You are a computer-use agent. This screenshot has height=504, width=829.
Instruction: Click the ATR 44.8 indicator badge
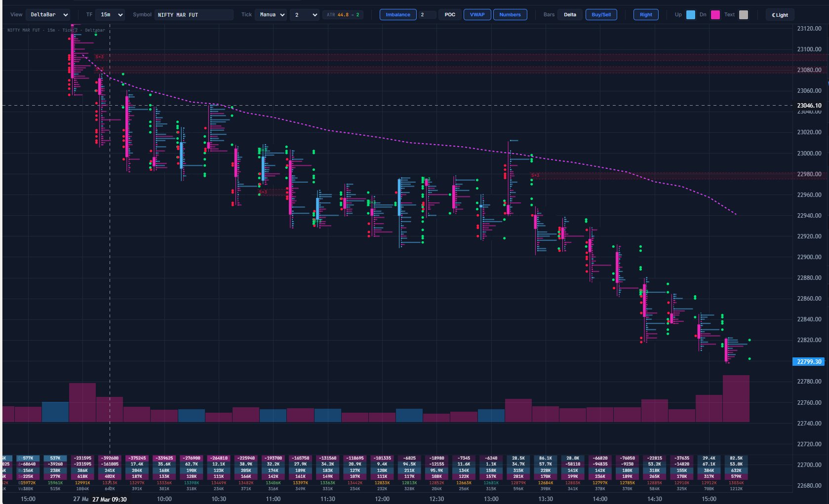point(344,15)
